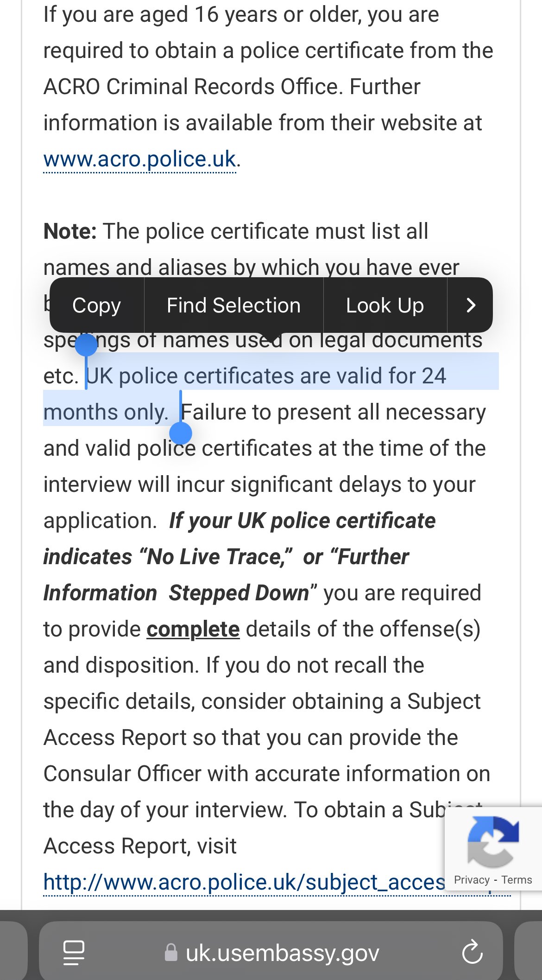Reload the page with the refresh icon
Screen dimensions: 542x980
pos(472,953)
